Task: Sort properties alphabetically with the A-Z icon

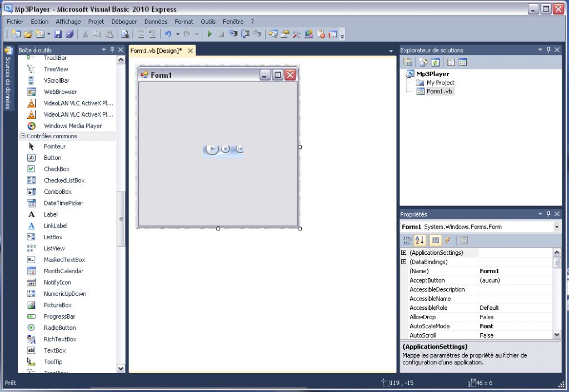Action: 420,240
